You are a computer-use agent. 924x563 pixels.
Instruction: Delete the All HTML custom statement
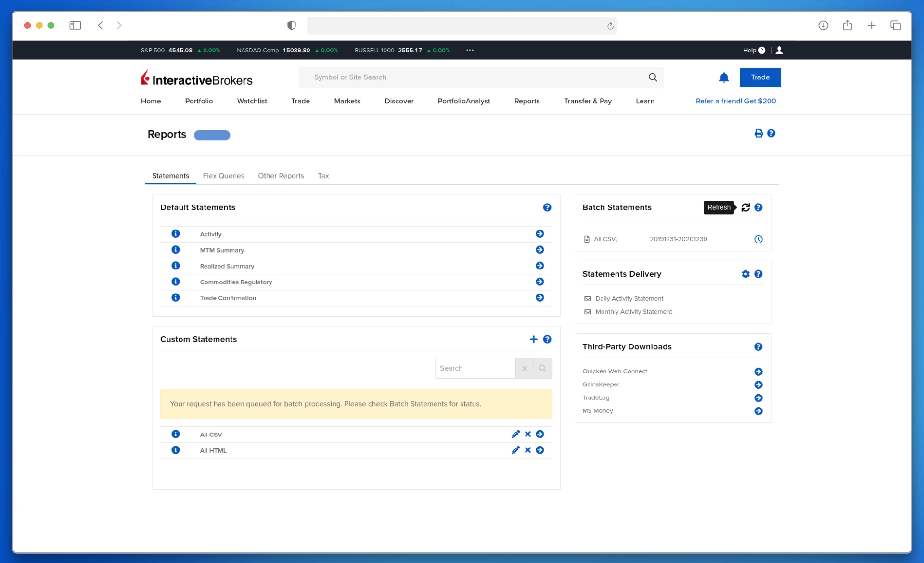528,450
